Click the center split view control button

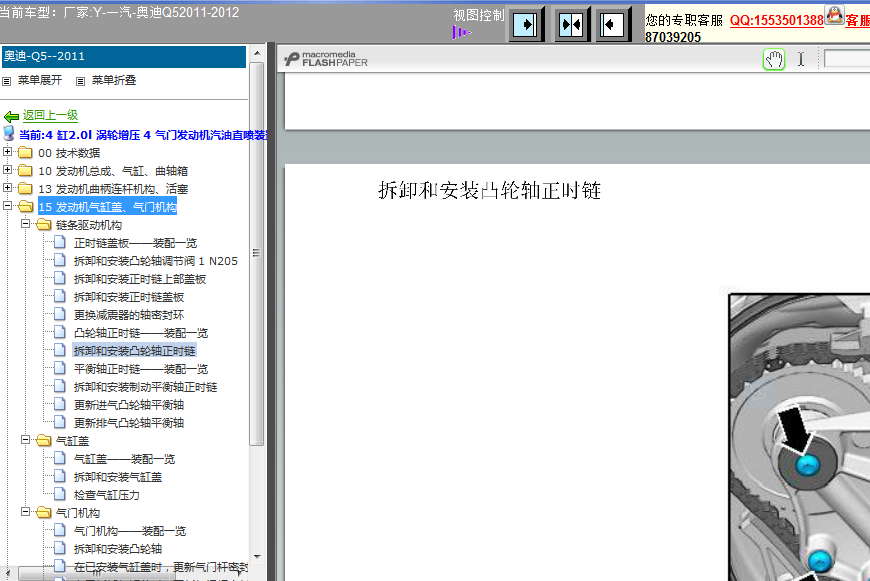coord(571,25)
